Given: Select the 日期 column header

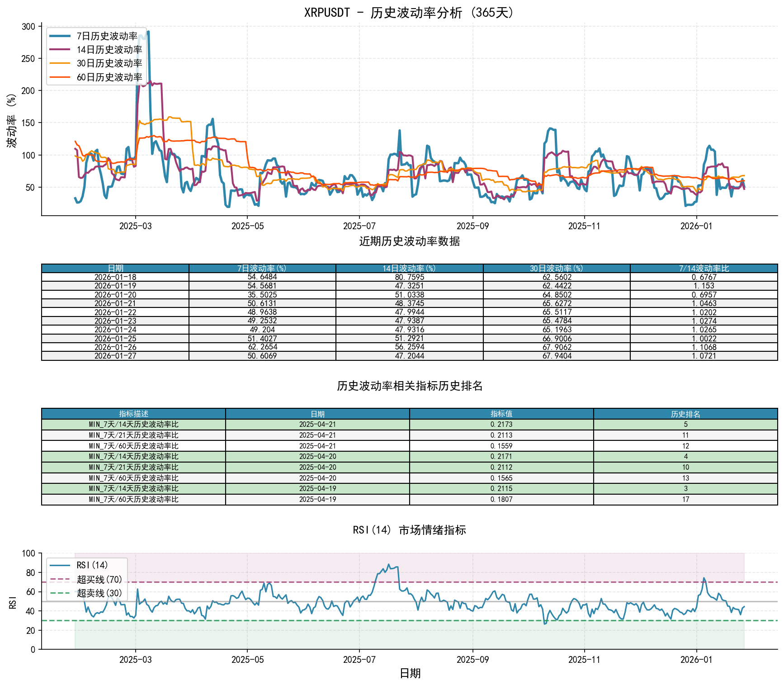Looking at the screenshot, I should pos(115,267).
